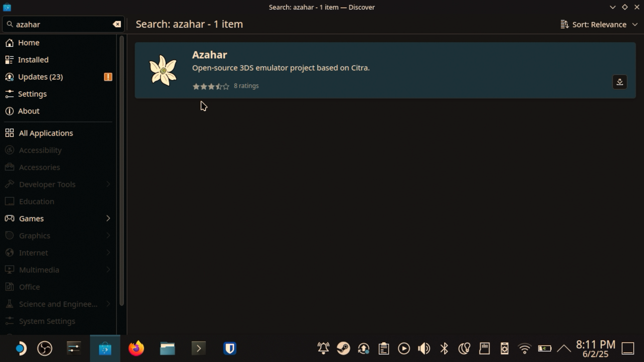Open the night color tray icon
This screenshot has height=362, width=644.
coord(464,349)
